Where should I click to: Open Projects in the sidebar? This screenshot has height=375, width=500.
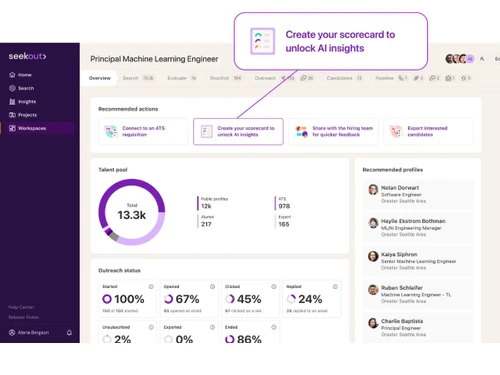(x=23, y=115)
